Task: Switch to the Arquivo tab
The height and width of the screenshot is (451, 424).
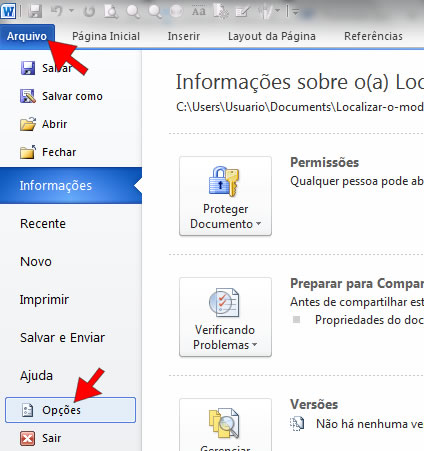Action: pos(27,36)
